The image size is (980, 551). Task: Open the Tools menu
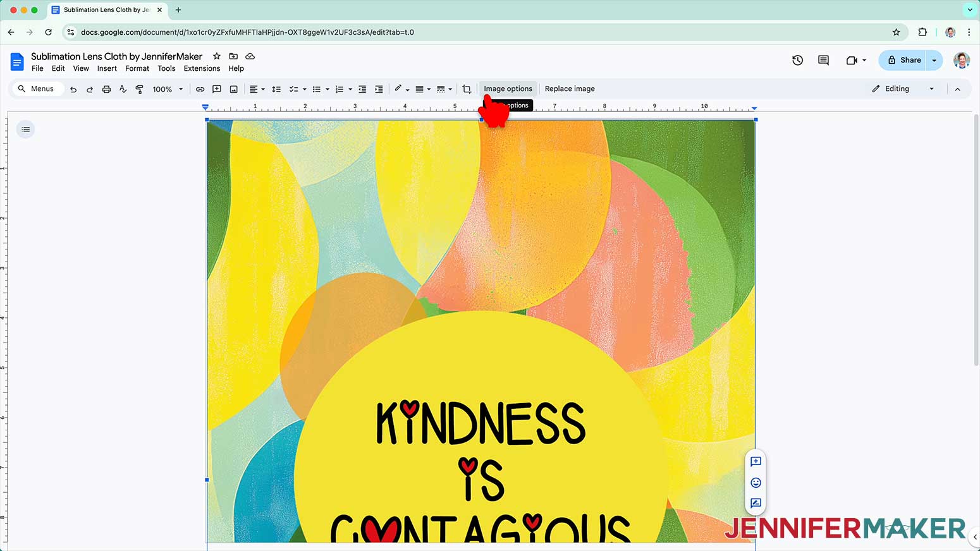[166, 68]
